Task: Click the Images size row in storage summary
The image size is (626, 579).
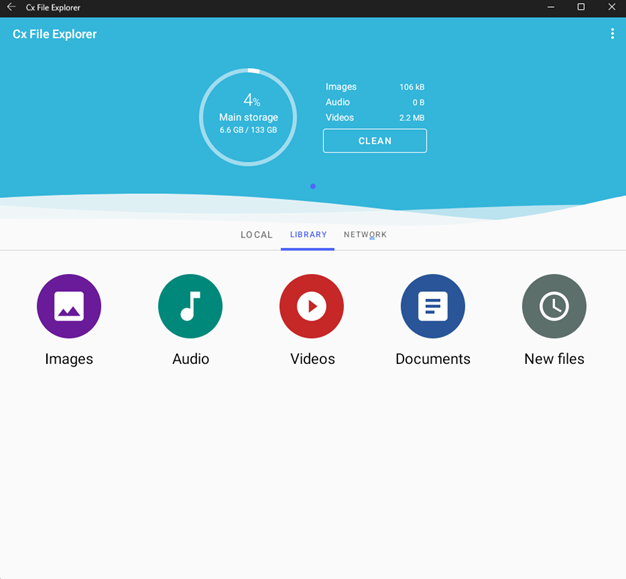Action: tap(375, 87)
